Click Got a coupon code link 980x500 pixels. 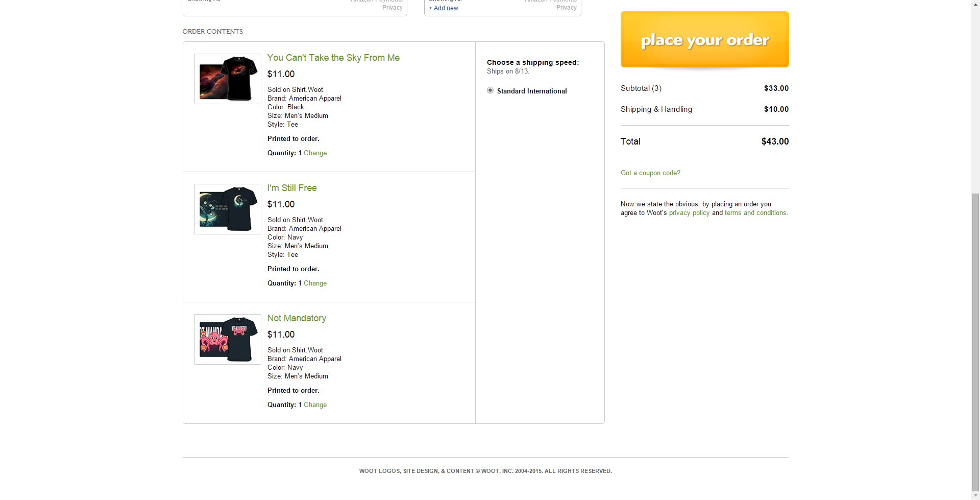[x=650, y=173]
